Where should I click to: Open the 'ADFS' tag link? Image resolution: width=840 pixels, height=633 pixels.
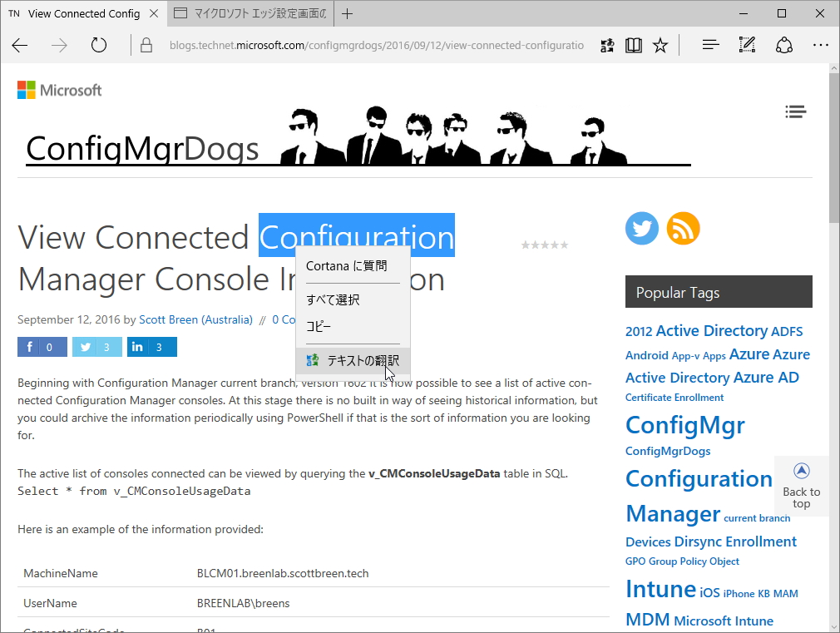(787, 331)
